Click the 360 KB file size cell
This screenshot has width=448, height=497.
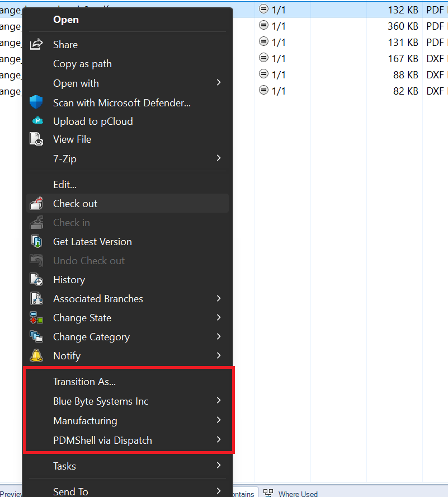pyautogui.click(x=403, y=26)
